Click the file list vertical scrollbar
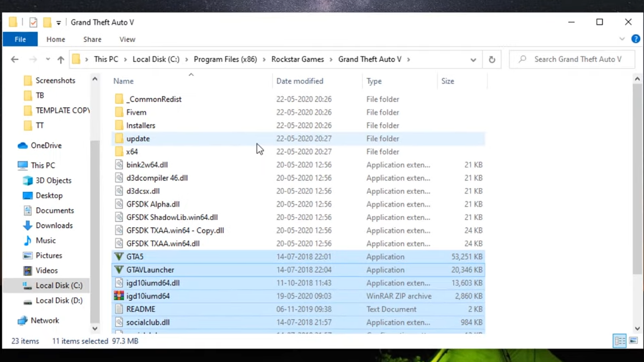 point(637,180)
